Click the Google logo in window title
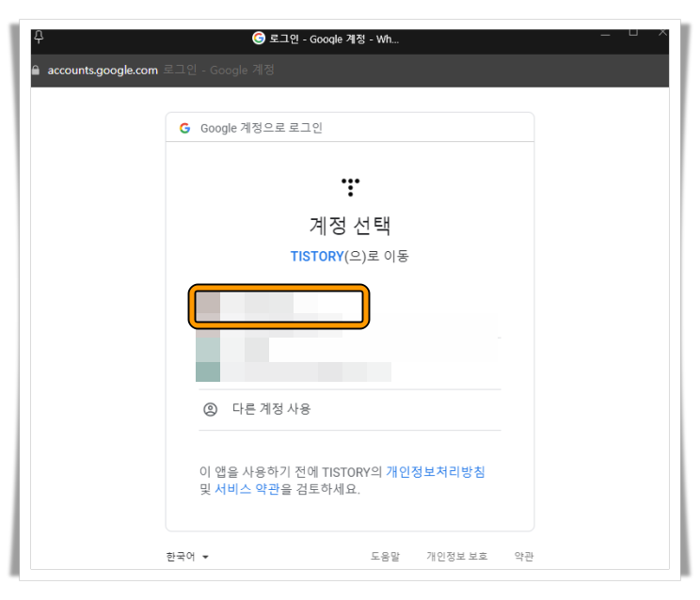This screenshot has height=600, width=700. [259, 39]
